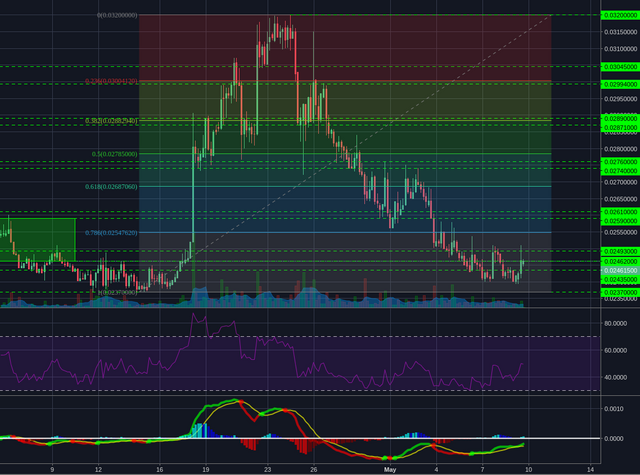Click the May label on time axis
This screenshot has width=640, height=475.
click(x=390, y=470)
